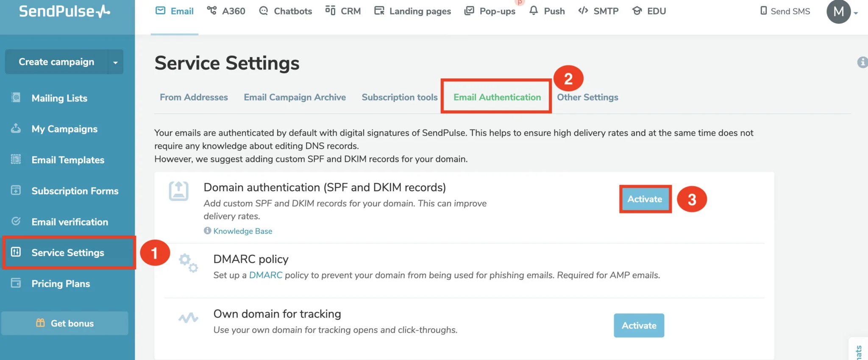
Task: Click the Email verification checkmark icon
Action: (x=16, y=221)
